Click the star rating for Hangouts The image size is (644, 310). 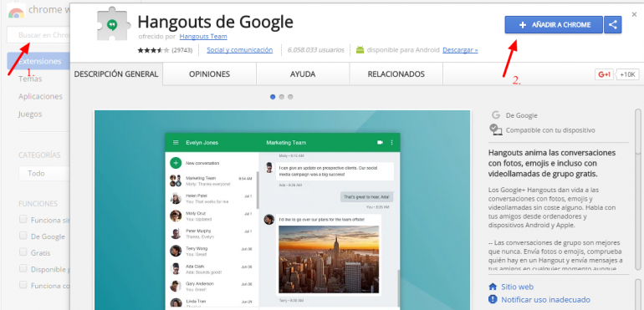click(153, 50)
